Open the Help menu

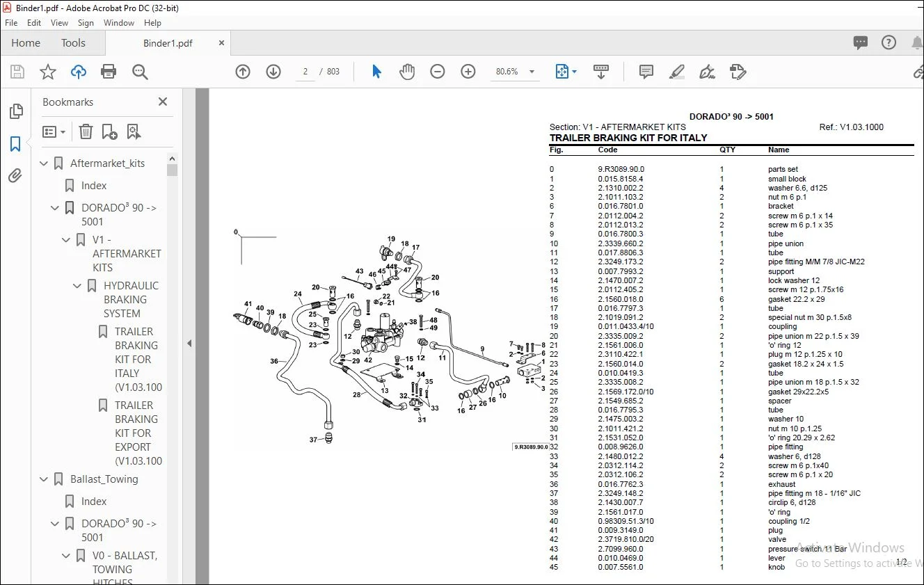(x=152, y=23)
